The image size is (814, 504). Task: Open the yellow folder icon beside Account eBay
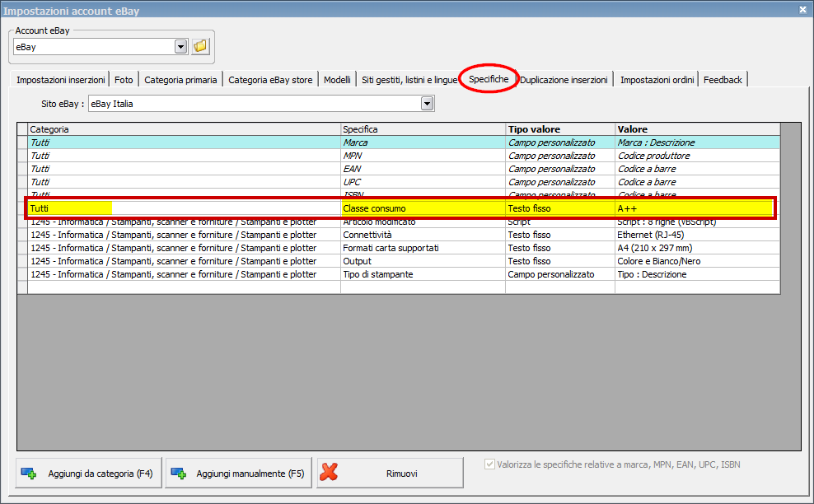click(200, 47)
